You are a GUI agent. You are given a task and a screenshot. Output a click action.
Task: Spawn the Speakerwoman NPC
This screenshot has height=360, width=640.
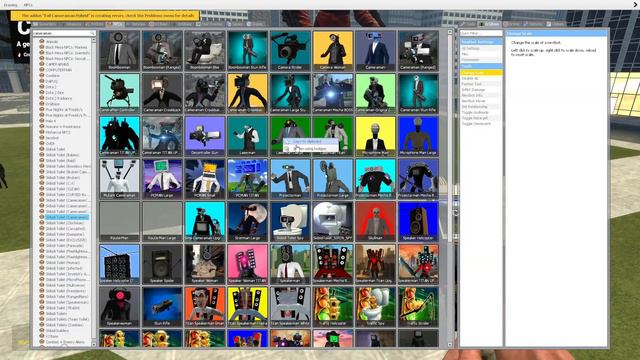click(119, 307)
